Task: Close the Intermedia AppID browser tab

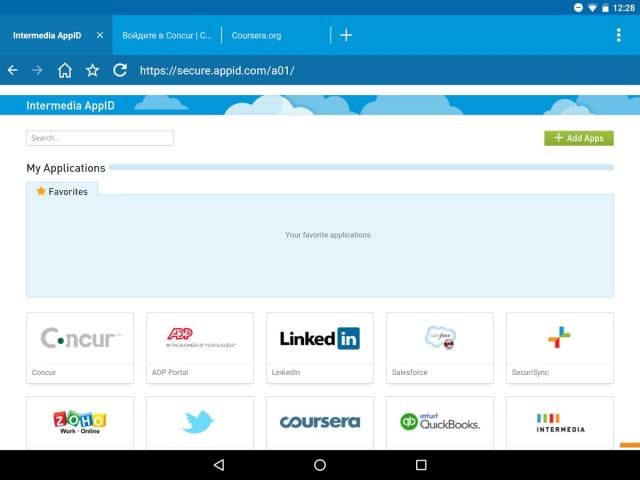Action: [99, 35]
